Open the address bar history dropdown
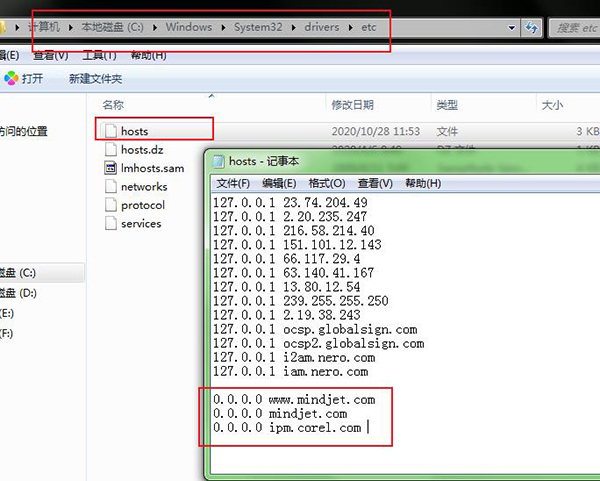The image size is (600, 481). coord(512,28)
